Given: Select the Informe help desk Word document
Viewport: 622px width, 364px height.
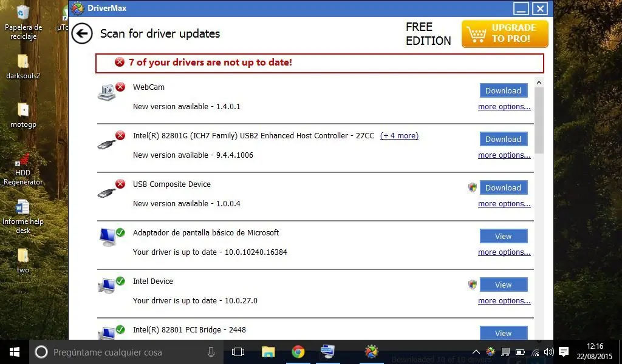Looking at the screenshot, I should click(23, 217).
